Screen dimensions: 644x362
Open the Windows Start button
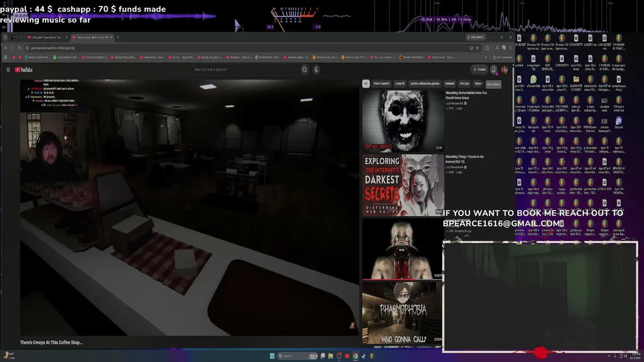[x=272, y=356]
